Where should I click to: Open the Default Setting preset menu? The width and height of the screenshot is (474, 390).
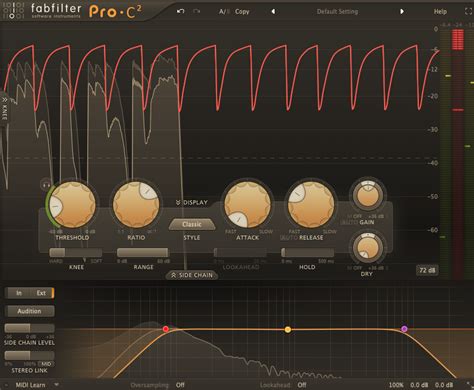click(x=337, y=12)
